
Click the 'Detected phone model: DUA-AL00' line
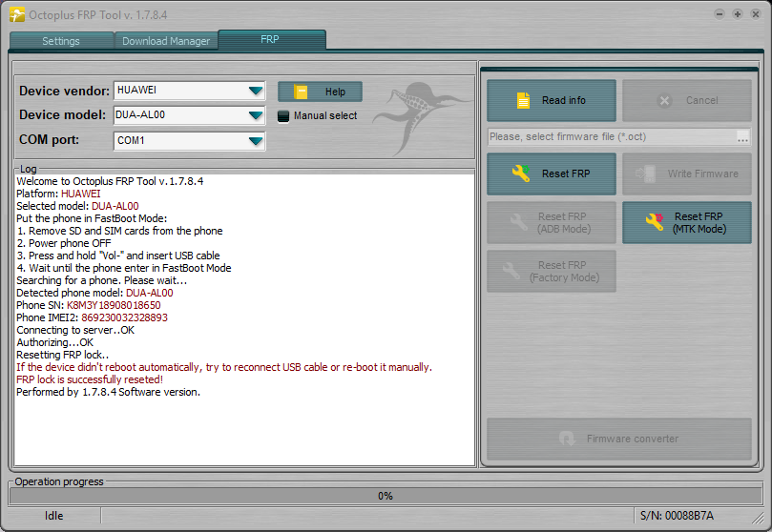coord(94,293)
